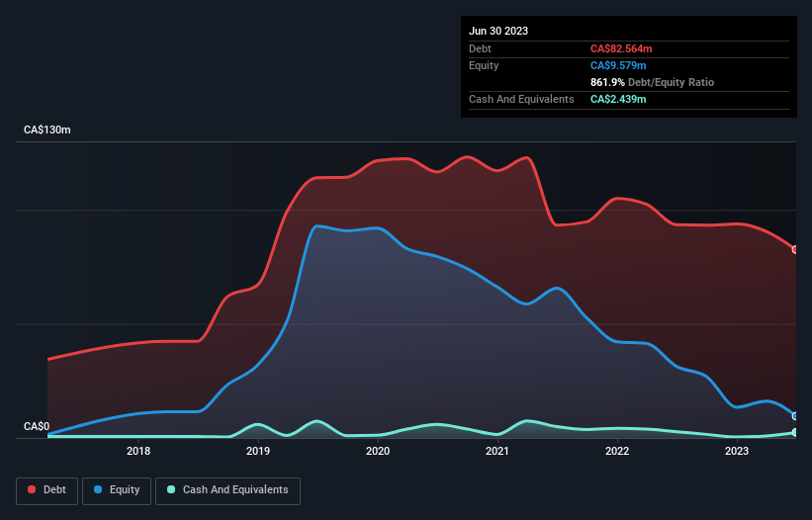
Task: Click the 2019 x-axis label
Action: [x=258, y=451]
